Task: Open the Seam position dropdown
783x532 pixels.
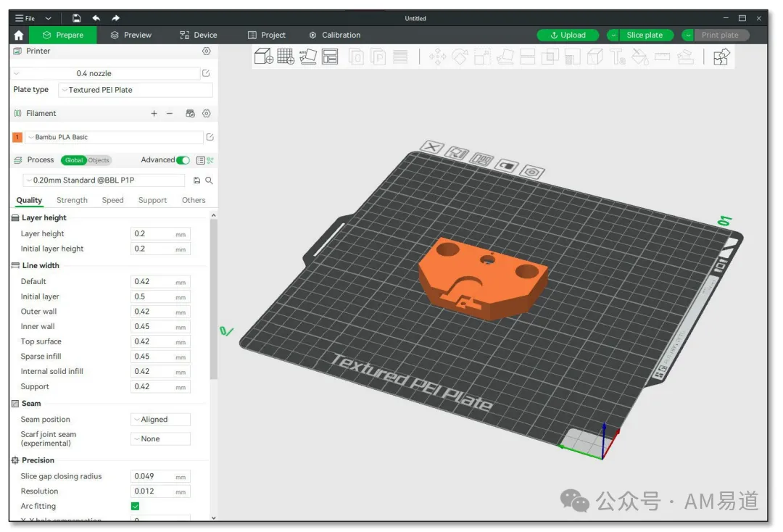Action: 160,420
